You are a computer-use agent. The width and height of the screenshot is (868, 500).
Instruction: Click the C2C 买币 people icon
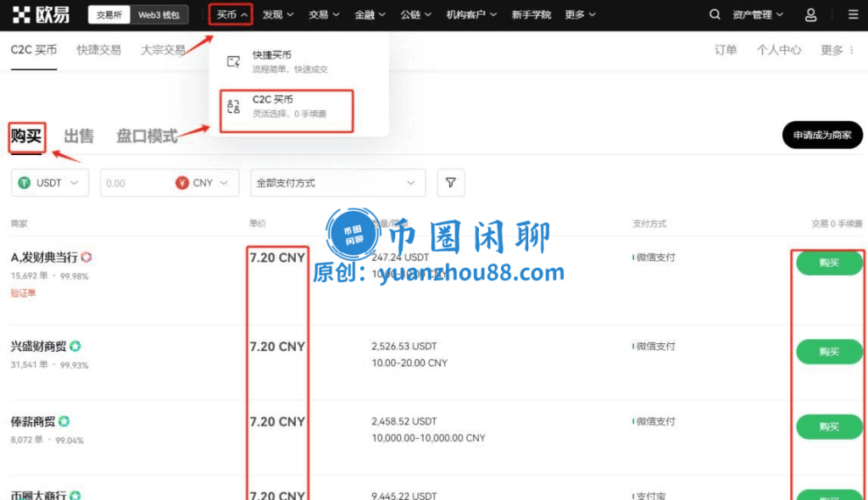tap(234, 106)
